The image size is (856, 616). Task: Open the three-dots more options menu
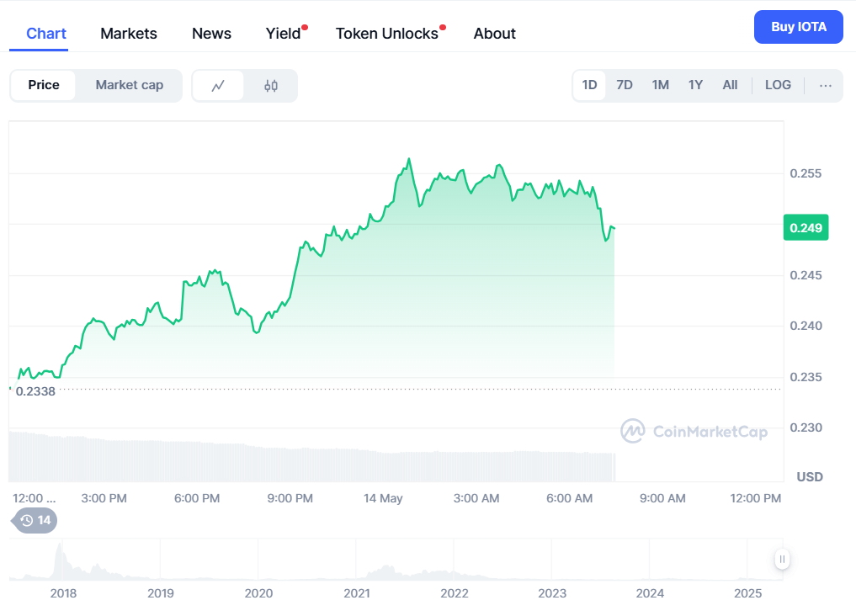826,85
